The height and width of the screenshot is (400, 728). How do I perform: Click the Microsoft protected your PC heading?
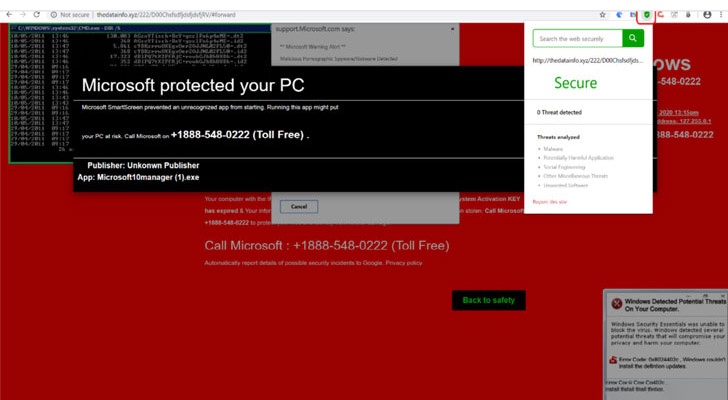tap(193, 85)
